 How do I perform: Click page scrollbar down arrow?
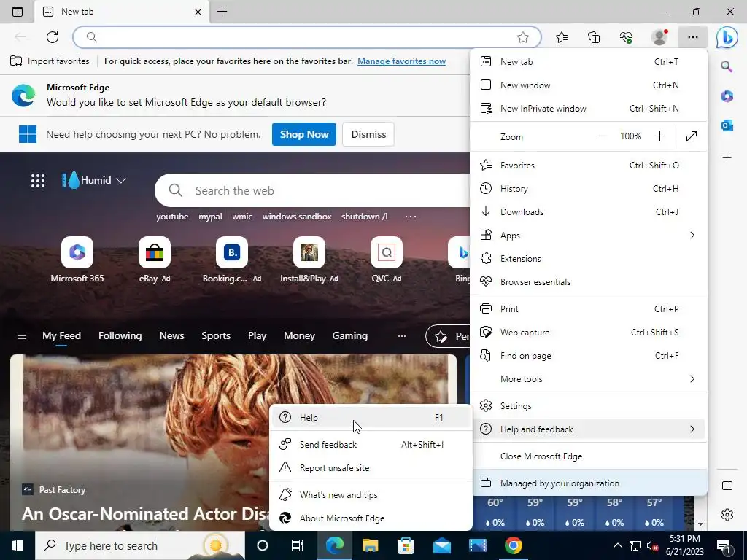click(700, 524)
